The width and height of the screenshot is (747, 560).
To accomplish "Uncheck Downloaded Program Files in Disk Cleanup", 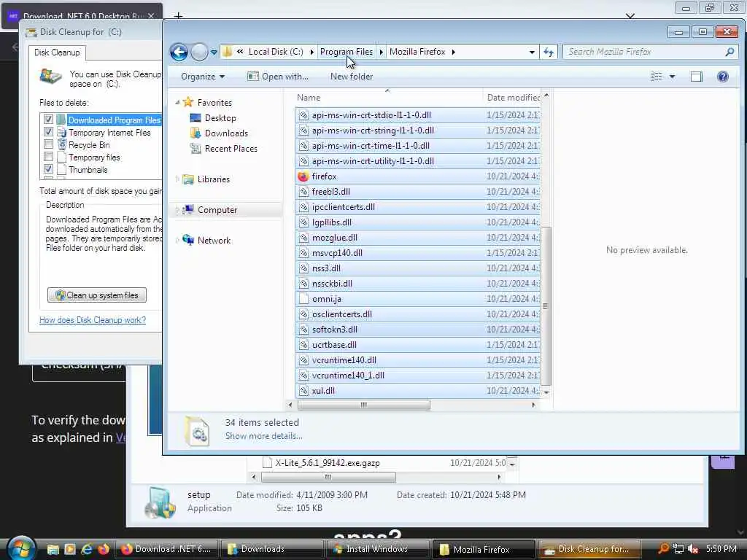I will [x=48, y=119].
